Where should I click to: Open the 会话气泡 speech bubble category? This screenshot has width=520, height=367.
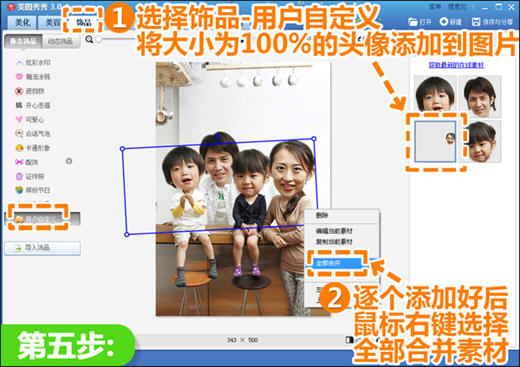click(x=33, y=134)
